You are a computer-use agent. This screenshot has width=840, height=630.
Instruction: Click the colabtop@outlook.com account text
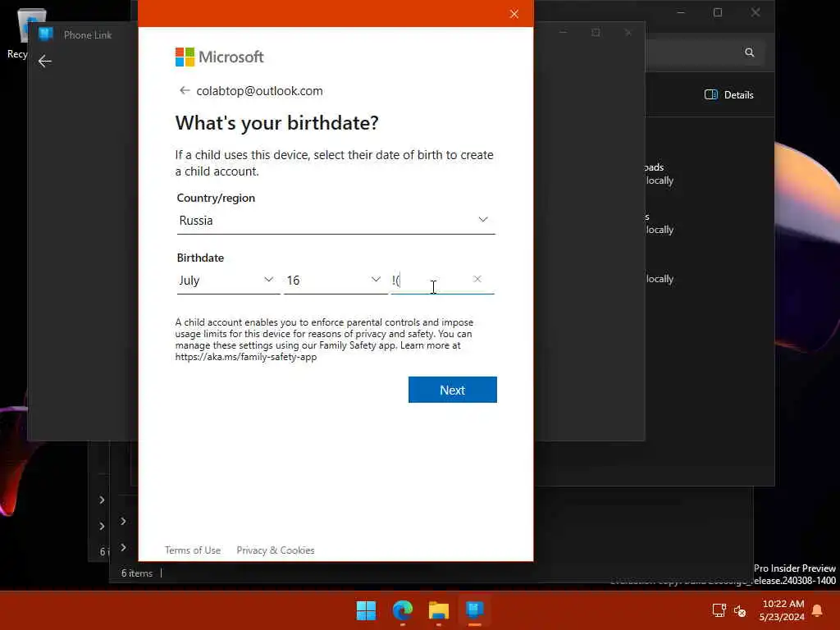pyautogui.click(x=259, y=91)
